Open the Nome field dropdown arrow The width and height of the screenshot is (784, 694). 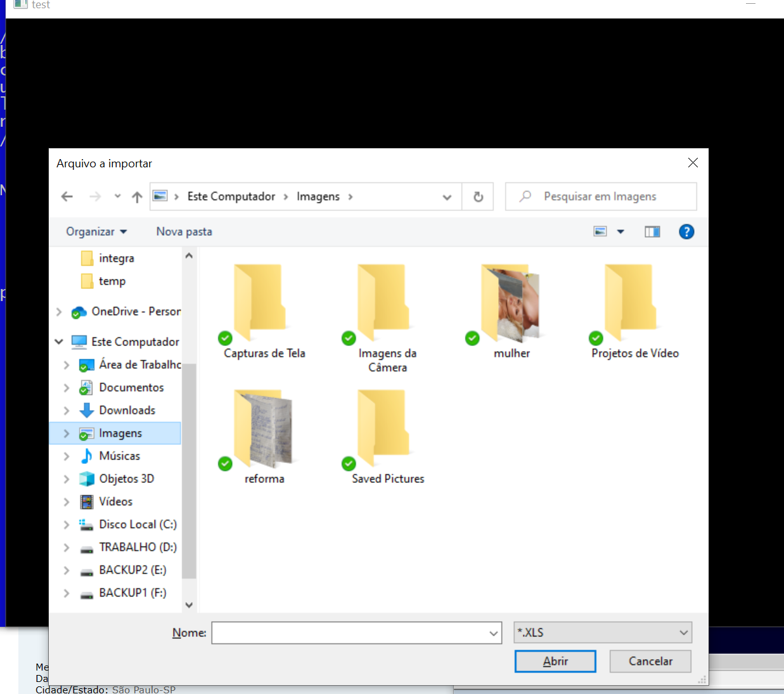click(x=494, y=633)
